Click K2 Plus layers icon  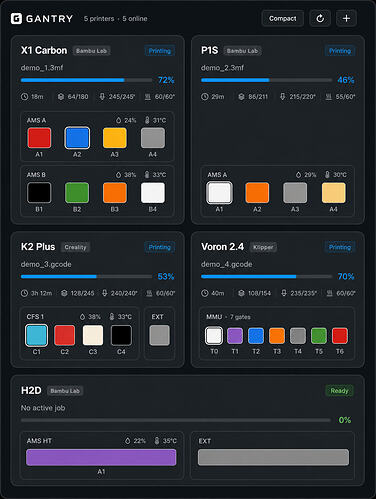pos(64,293)
